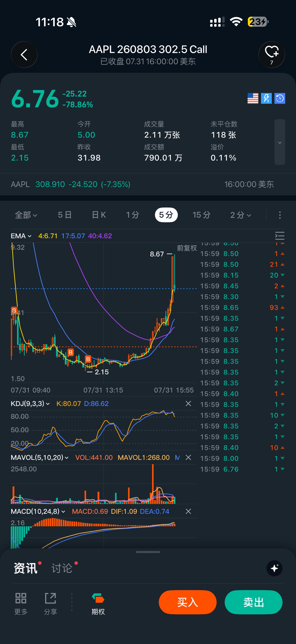Select the 15:59 8.45 trade row

(242, 286)
